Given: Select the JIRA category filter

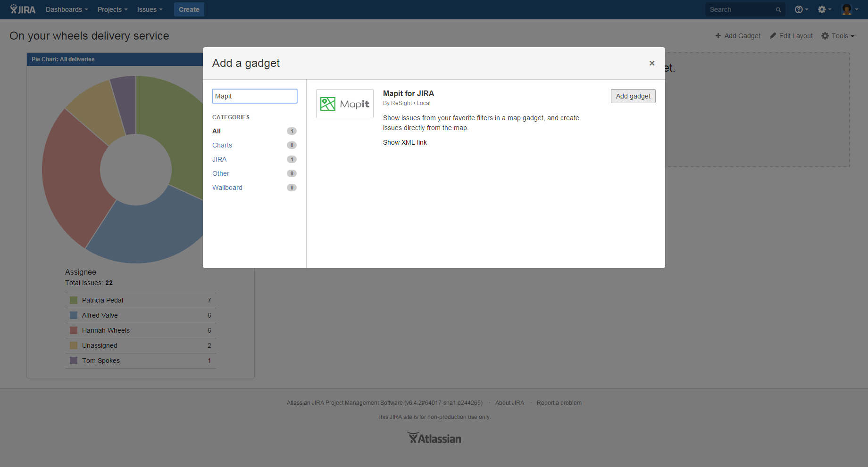Looking at the screenshot, I should [x=219, y=159].
